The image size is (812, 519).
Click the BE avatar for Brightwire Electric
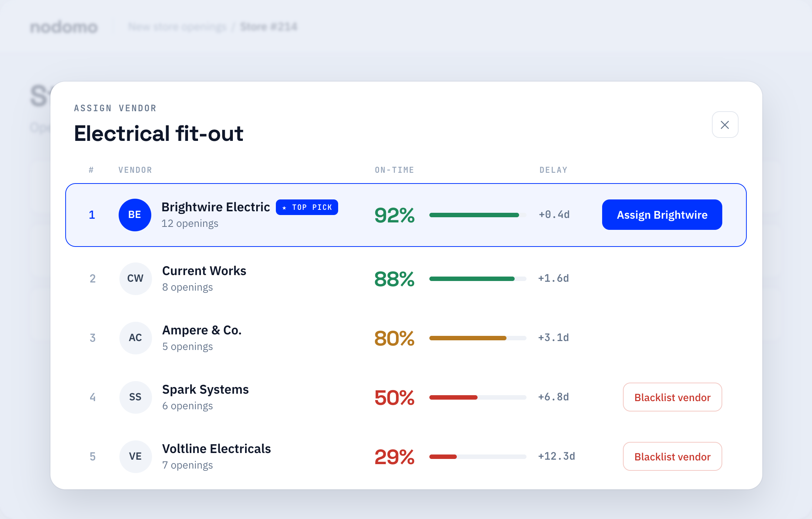tap(135, 215)
